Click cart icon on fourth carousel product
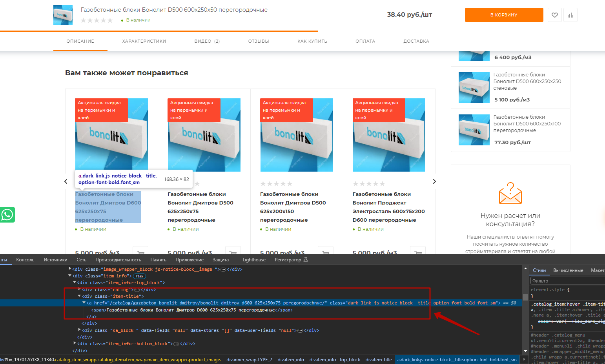Viewport: 605px width, 364px height. (x=418, y=252)
